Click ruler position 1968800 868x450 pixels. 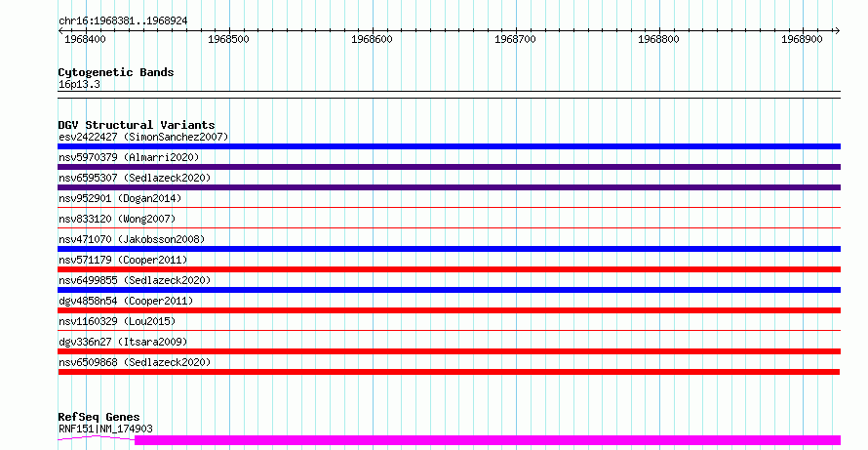click(x=658, y=39)
